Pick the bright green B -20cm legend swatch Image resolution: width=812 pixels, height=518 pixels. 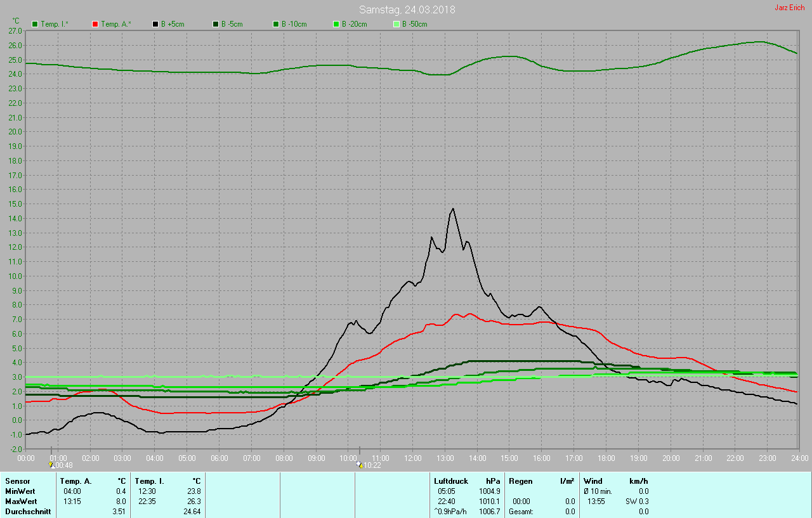[x=336, y=24]
